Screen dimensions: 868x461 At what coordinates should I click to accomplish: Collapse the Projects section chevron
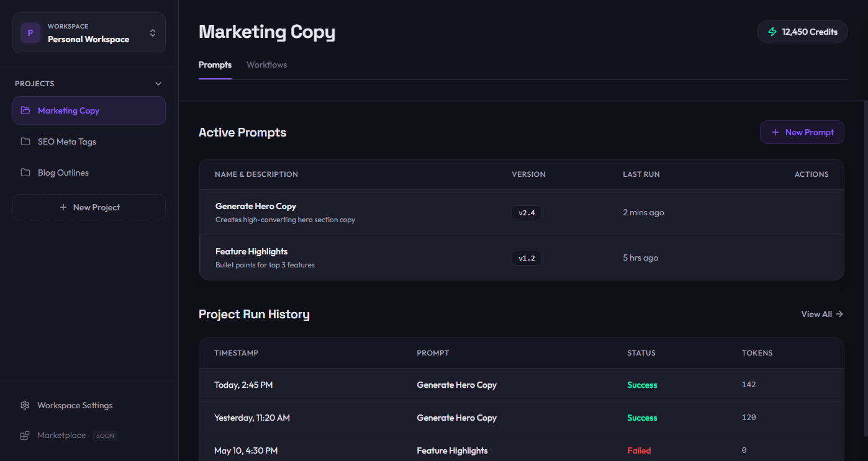click(x=158, y=84)
